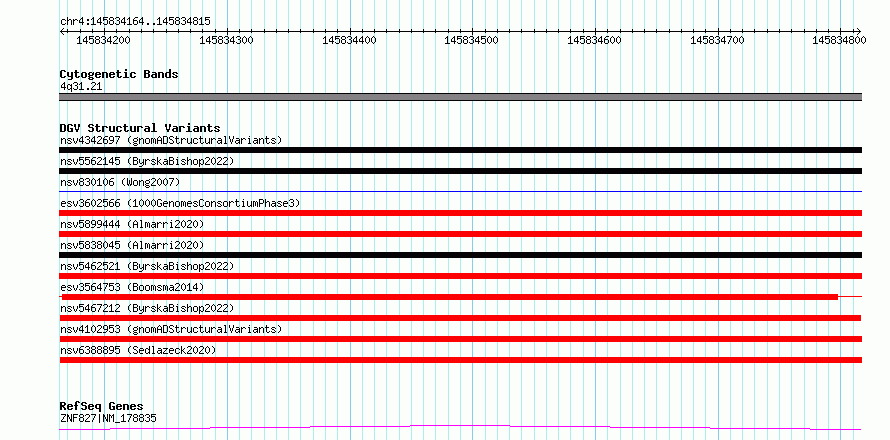The width and height of the screenshot is (890, 440).
Task: Open variant label nsv5838045 (Almarri2020)
Action: click(132, 245)
